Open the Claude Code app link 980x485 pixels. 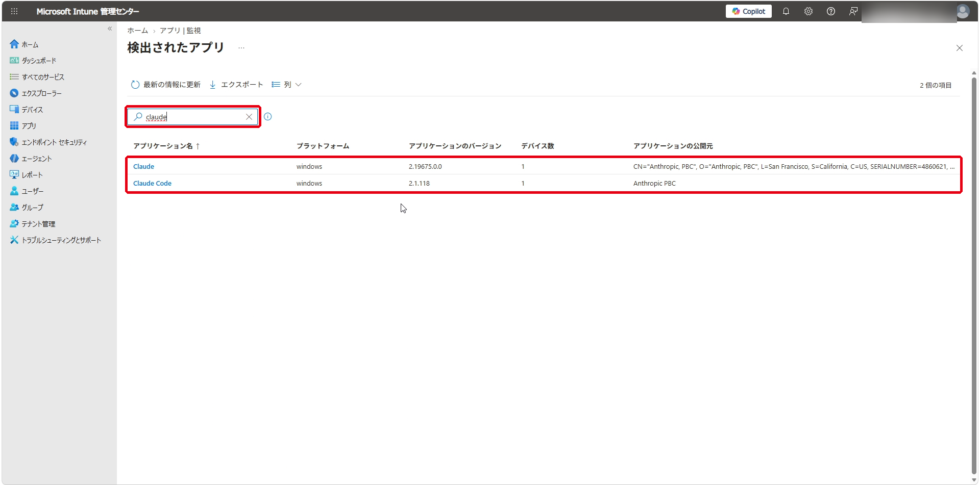point(152,183)
